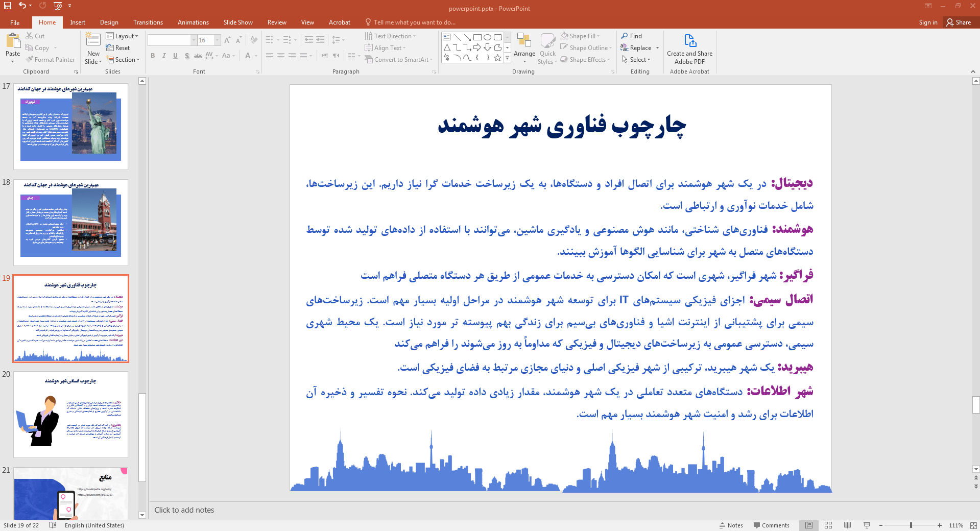Toggle Normal view in status bar

[x=809, y=525]
